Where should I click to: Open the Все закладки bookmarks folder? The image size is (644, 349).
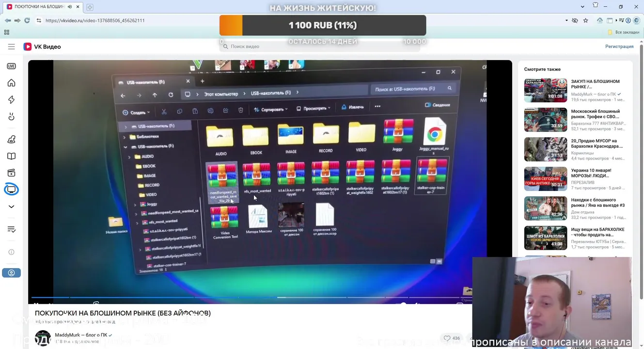pyautogui.click(x=624, y=32)
